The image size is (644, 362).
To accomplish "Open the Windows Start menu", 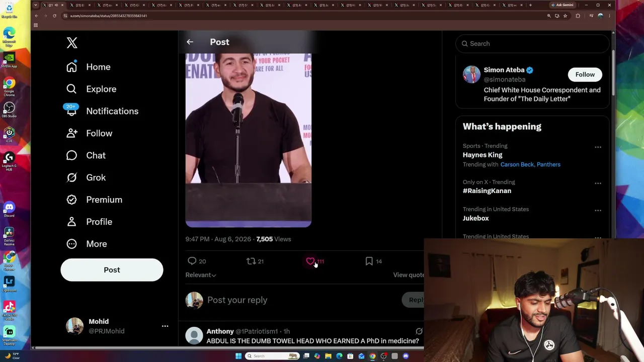I will click(238, 356).
